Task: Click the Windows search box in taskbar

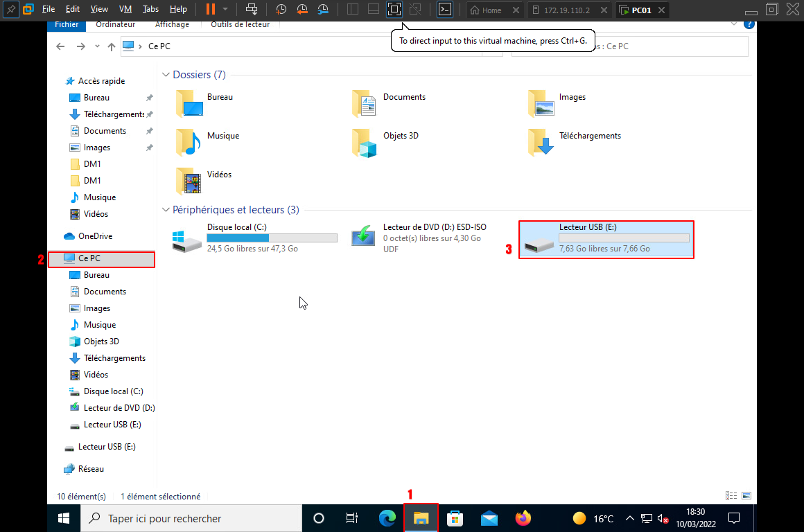Action: (192, 518)
